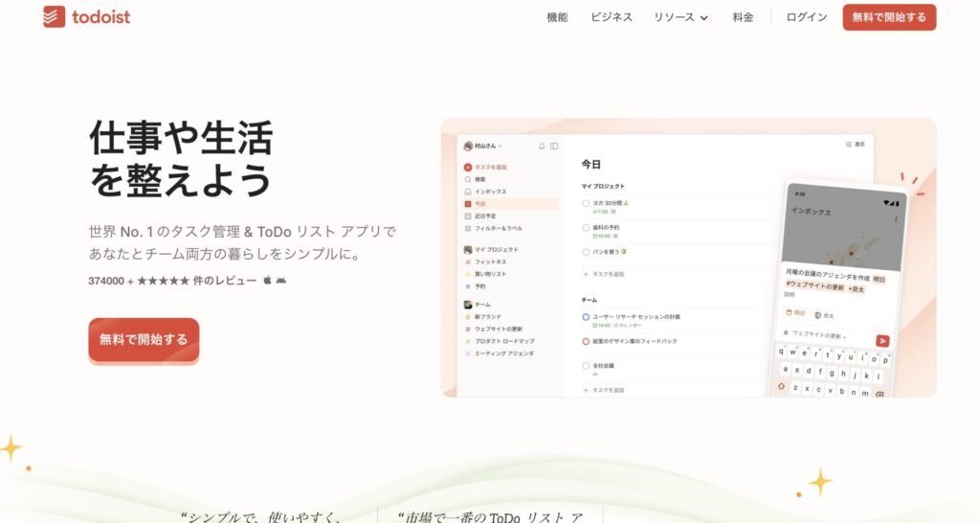
Task: Open ウェブサイトの更新 project in sidebar
Action: point(494,330)
